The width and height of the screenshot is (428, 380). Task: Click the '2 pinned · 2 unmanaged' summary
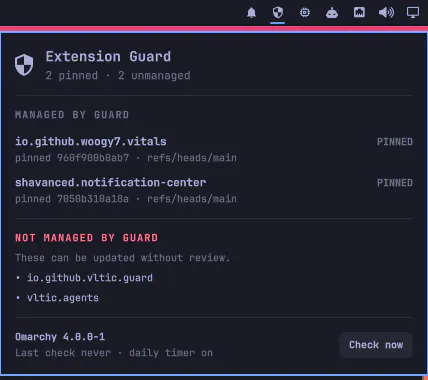click(x=118, y=76)
